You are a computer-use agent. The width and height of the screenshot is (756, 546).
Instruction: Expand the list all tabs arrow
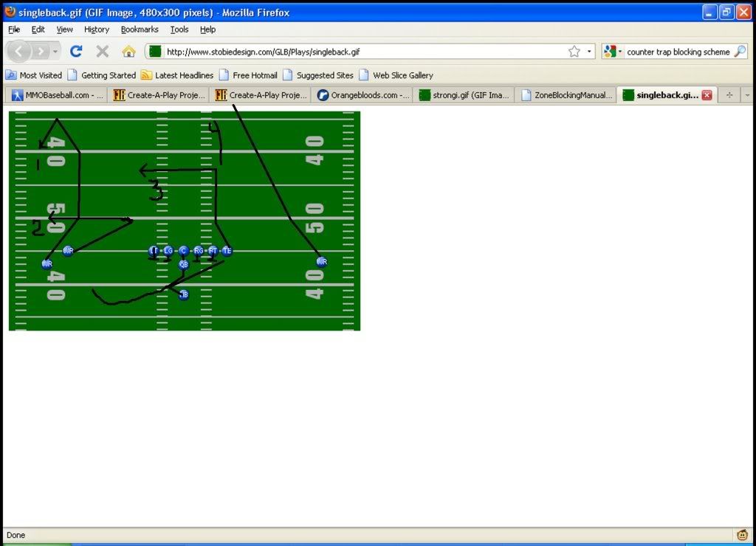pos(747,95)
